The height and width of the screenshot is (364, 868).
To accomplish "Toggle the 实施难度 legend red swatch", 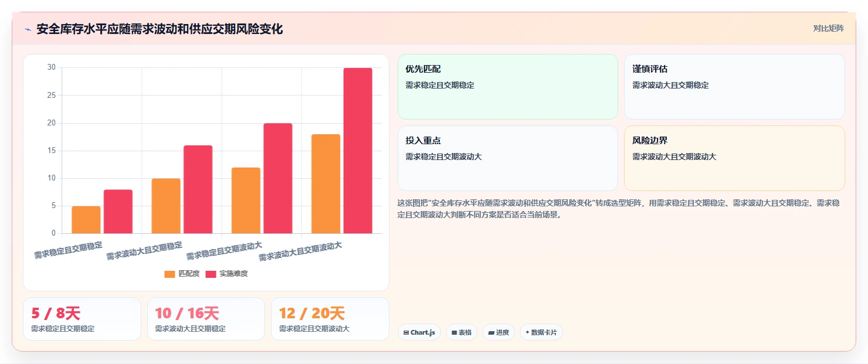I will click(x=211, y=274).
